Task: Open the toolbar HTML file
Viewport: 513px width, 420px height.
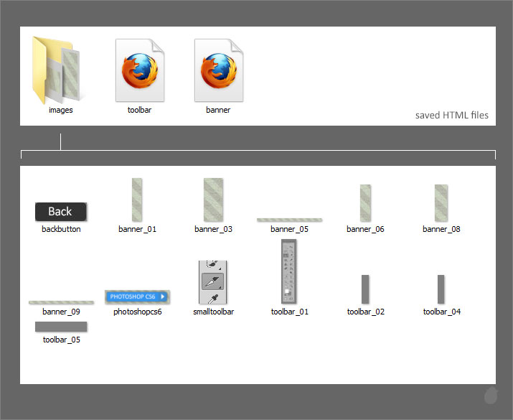Action: pos(139,70)
